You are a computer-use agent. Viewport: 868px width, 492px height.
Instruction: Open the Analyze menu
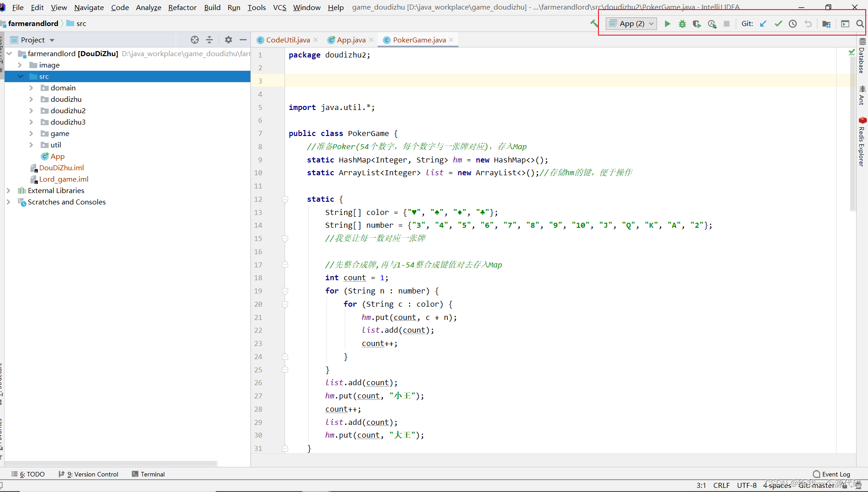pyautogui.click(x=148, y=7)
